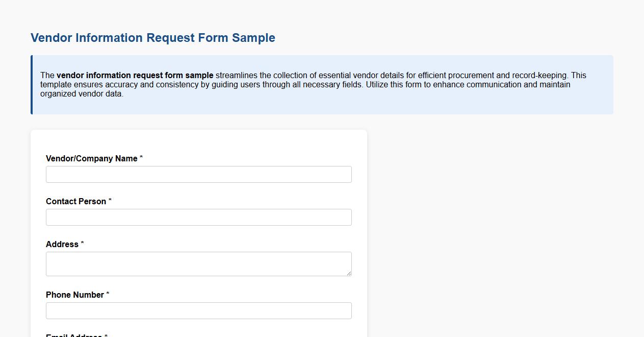
Task: Click the required asterisk beside Contact Person
Action: tap(109, 200)
